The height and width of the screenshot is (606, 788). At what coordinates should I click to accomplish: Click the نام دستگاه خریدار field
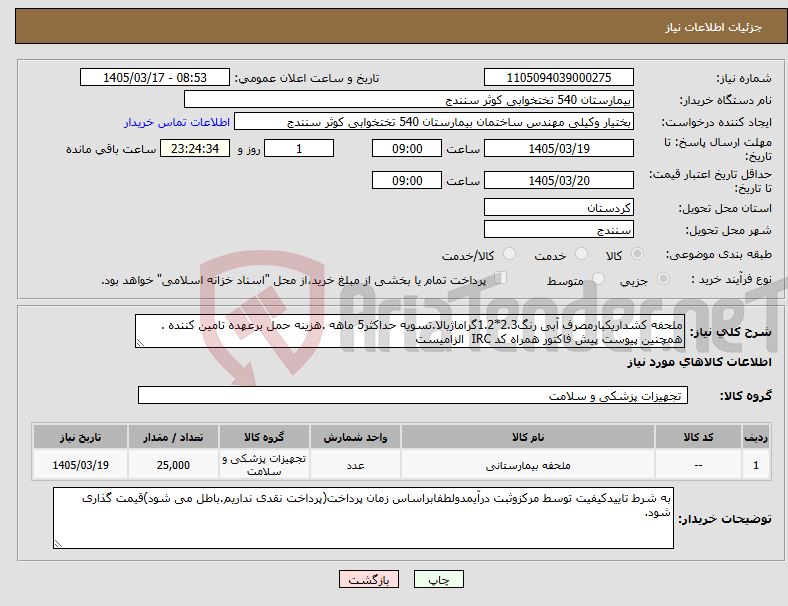pyautogui.click(x=409, y=99)
